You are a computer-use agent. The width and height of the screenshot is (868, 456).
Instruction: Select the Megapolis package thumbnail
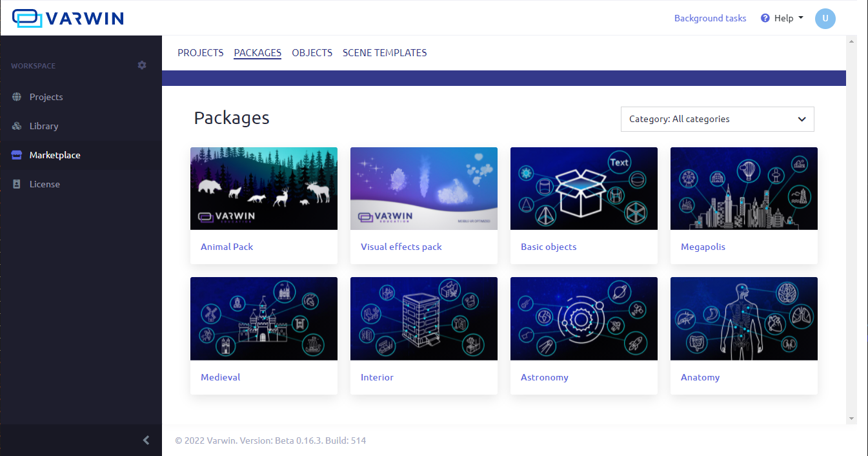point(743,189)
